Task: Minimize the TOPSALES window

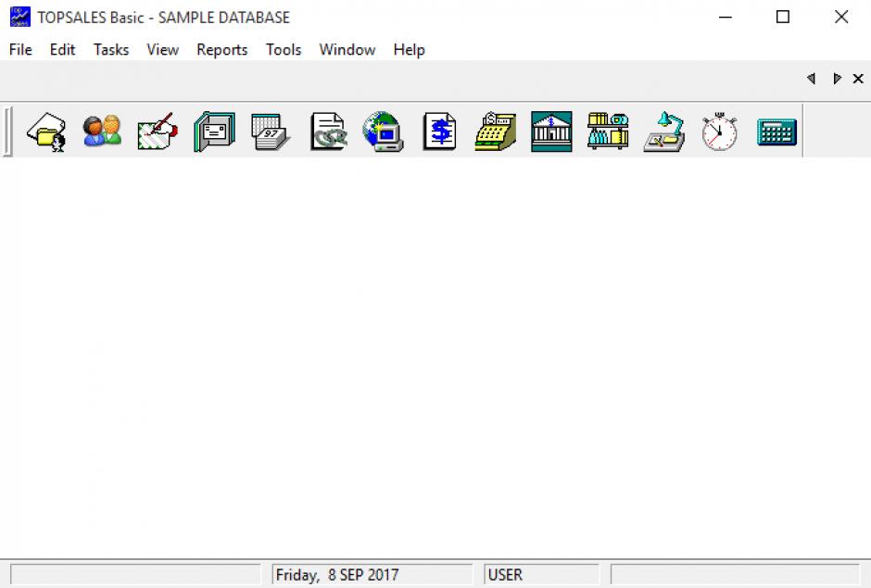Action: pyautogui.click(x=725, y=18)
